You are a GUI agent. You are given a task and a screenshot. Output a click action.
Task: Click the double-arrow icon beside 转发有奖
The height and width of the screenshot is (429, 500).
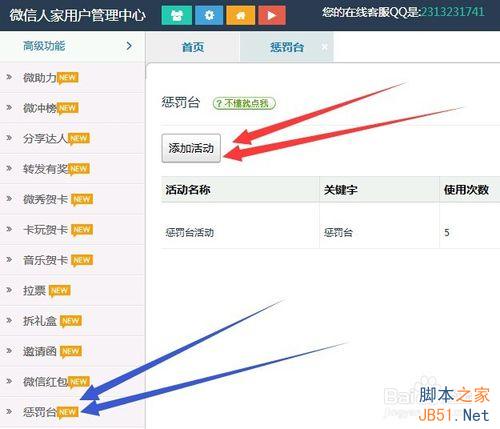pos(9,168)
